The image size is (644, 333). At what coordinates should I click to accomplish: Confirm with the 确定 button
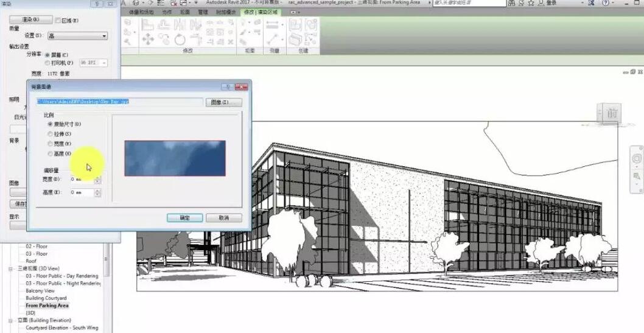coord(185,217)
